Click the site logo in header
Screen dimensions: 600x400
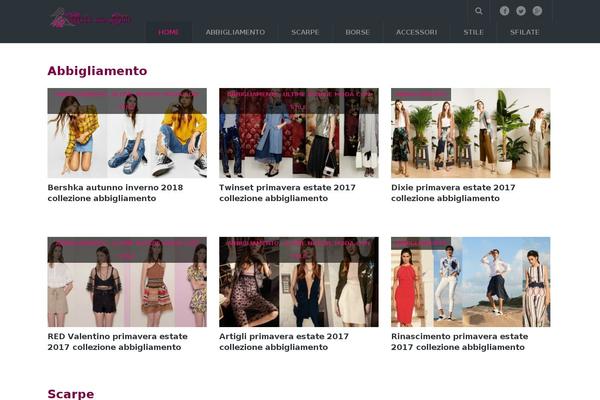coord(91,18)
